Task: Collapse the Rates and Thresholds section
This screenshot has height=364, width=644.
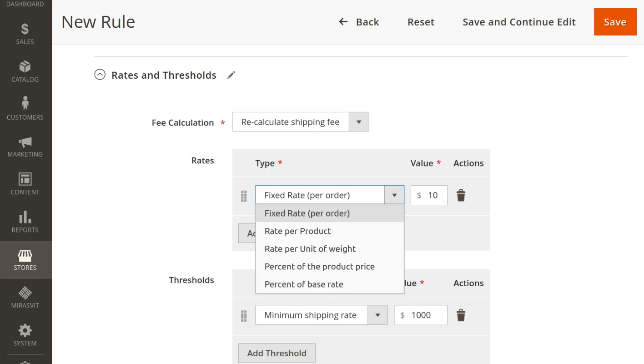Action: tap(100, 74)
